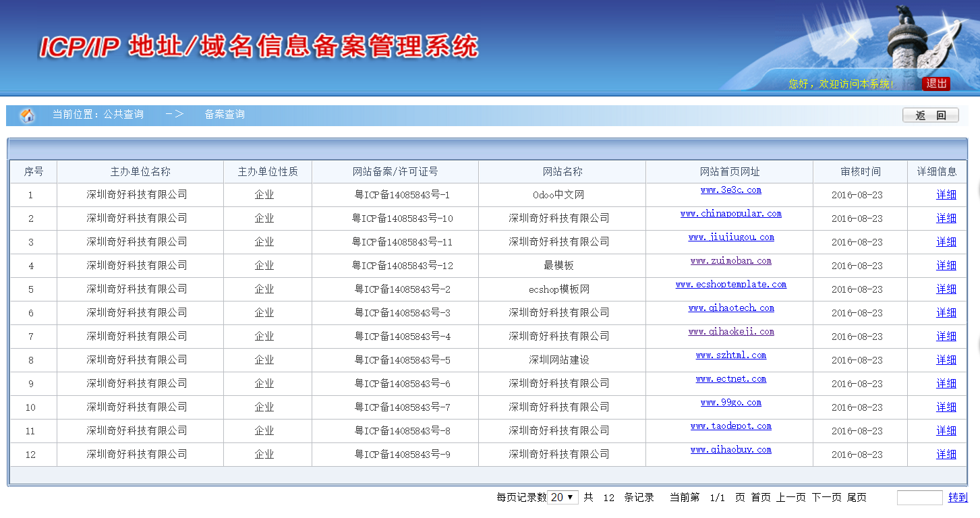Click 备案查询 in the breadcrumb
Image resolution: width=980 pixels, height=518 pixels.
coord(225,115)
